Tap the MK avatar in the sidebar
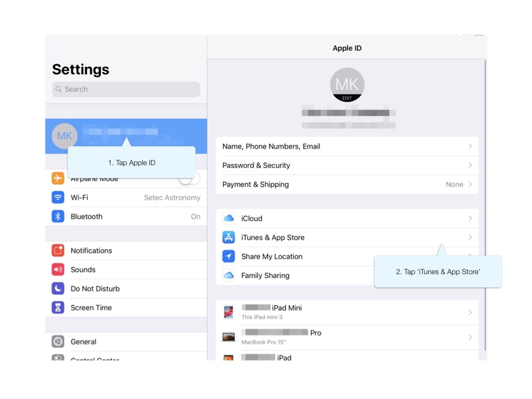 65,136
